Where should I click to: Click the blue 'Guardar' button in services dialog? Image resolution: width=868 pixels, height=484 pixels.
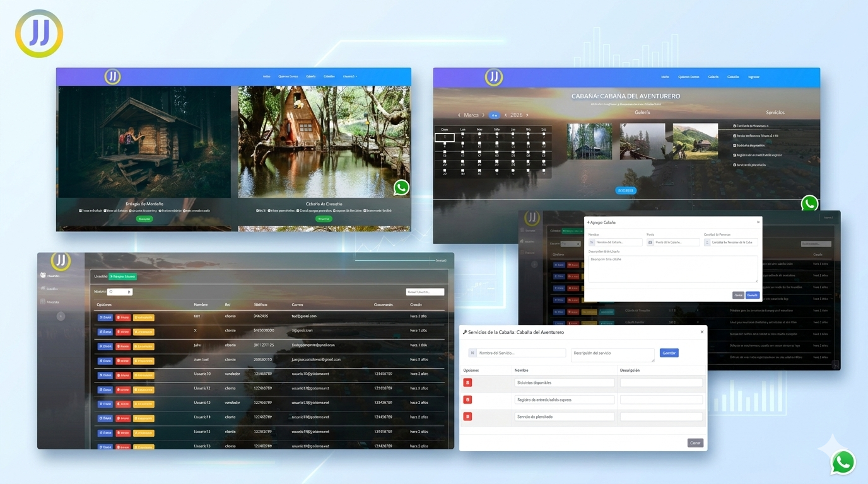click(x=669, y=353)
